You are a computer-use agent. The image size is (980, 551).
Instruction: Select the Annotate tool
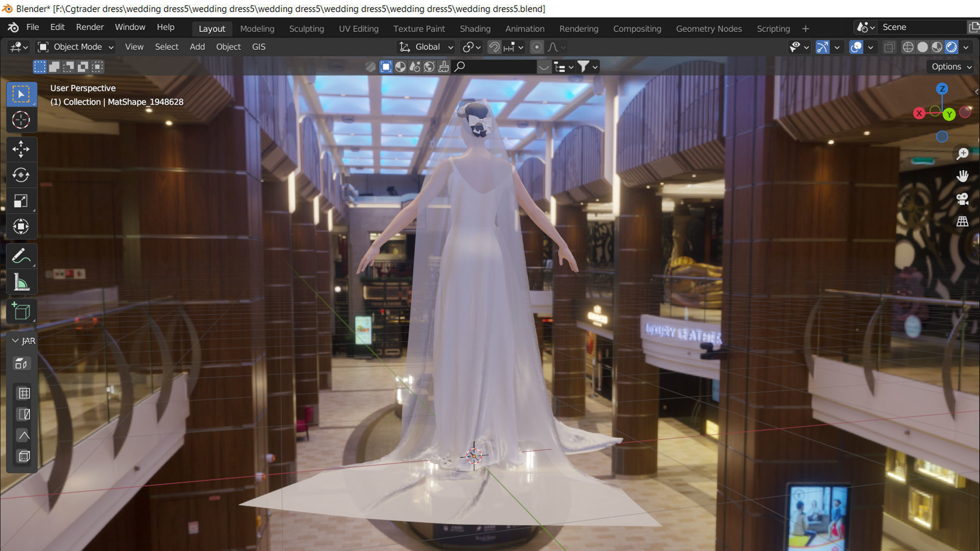click(x=21, y=256)
